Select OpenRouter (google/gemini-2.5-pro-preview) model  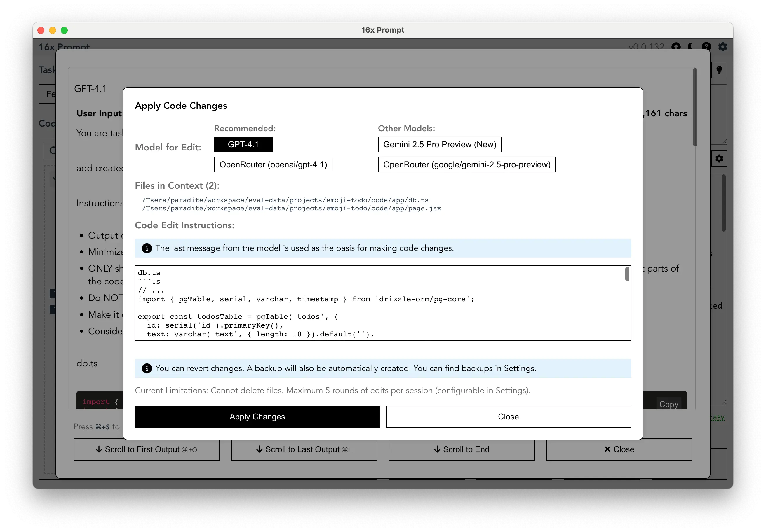pyautogui.click(x=466, y=165)
